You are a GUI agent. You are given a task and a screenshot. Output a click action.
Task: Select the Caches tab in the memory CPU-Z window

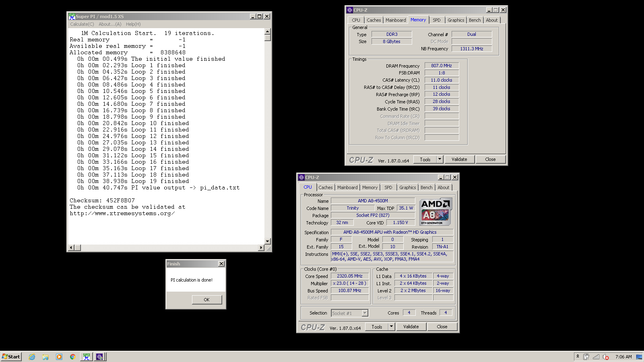tap(374, 20)
